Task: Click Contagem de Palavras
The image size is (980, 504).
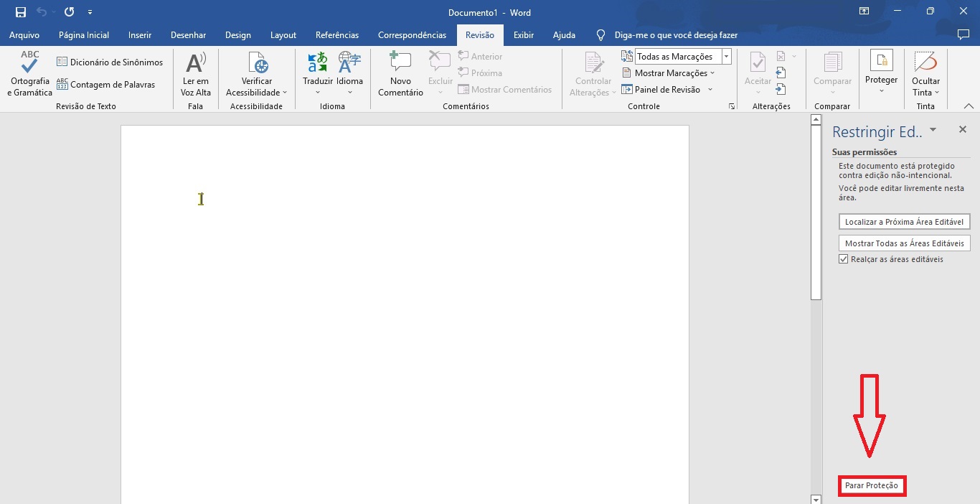Action: [105, 85]
